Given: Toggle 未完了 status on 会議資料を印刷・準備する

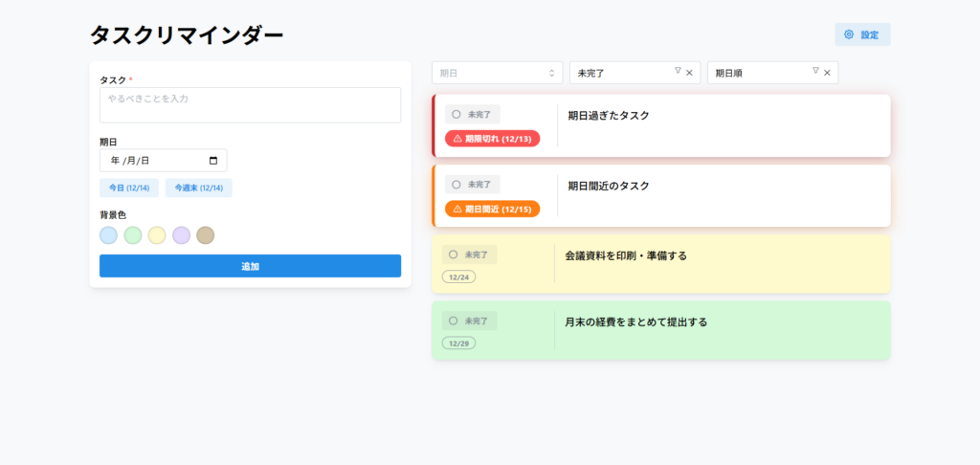Looking at the screenshot, I should tap(469, 255).
